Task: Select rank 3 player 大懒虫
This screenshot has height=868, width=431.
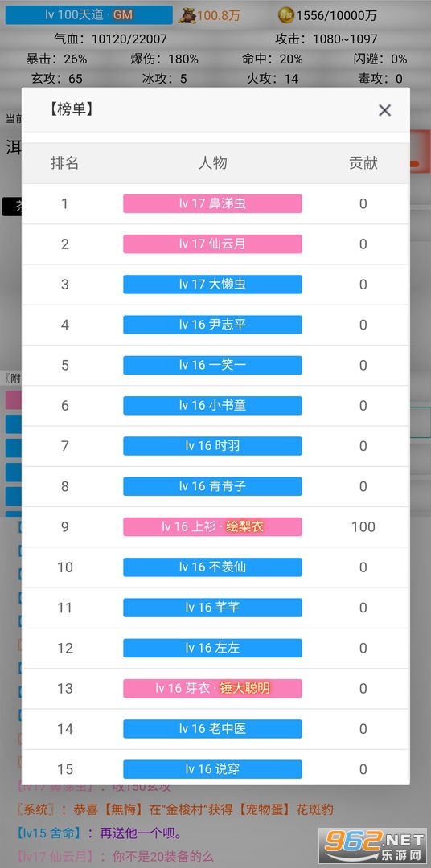Action: [212, 285]
